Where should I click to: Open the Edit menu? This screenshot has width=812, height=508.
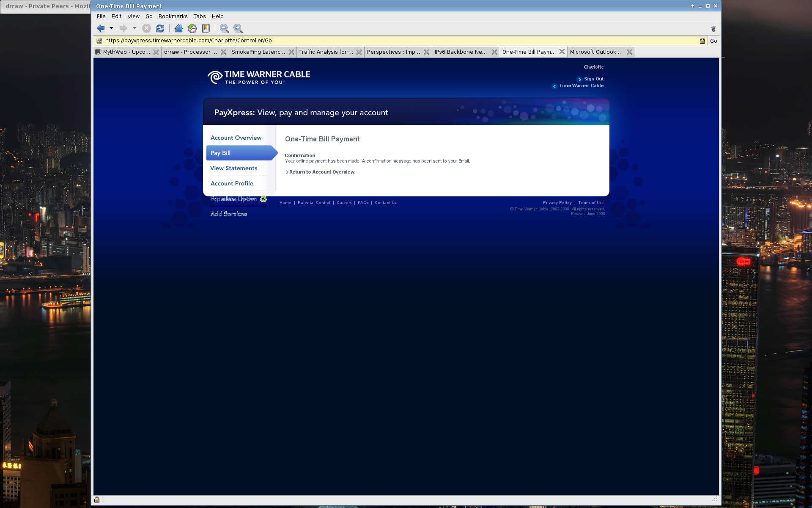pos(116,16)
